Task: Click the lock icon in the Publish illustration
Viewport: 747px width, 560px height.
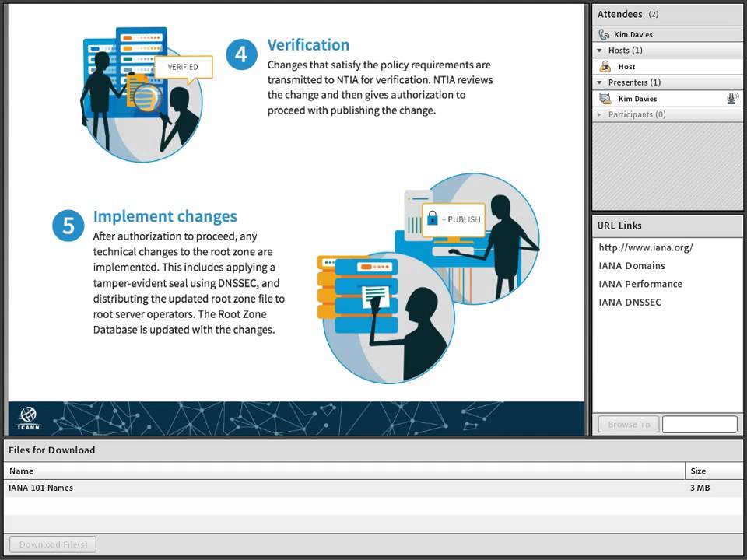Action: pyautogui.click(x=432, y=218)
